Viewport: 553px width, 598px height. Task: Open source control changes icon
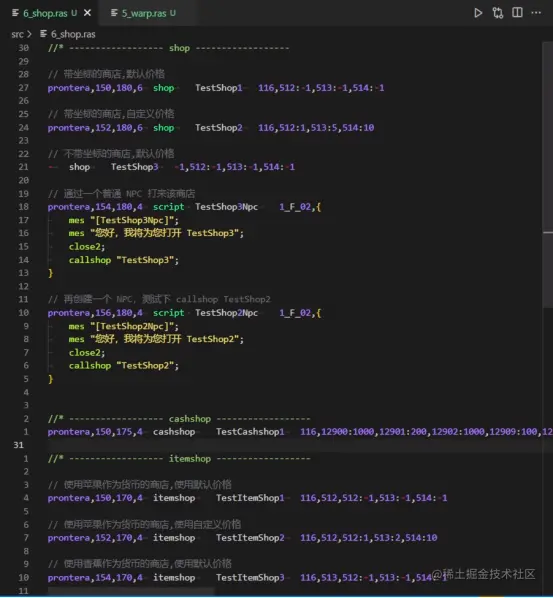tap(498, 13)
